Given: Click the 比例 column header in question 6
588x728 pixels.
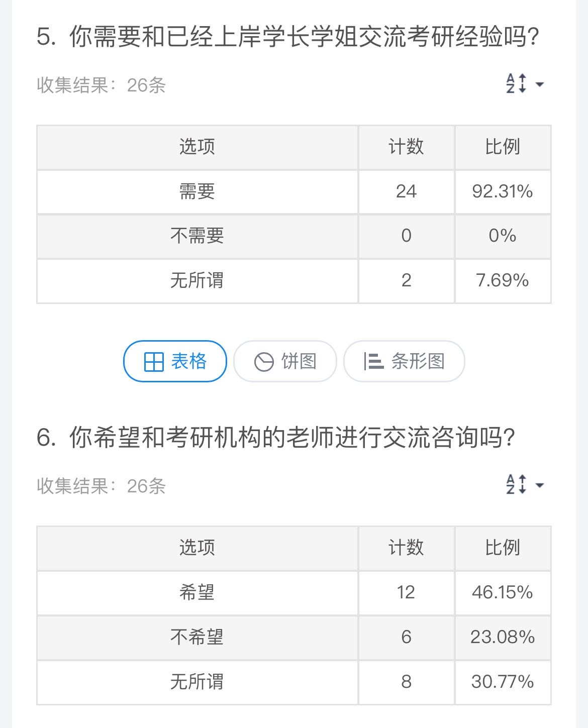Looking at the screenshot, I should tap(503, 548).
